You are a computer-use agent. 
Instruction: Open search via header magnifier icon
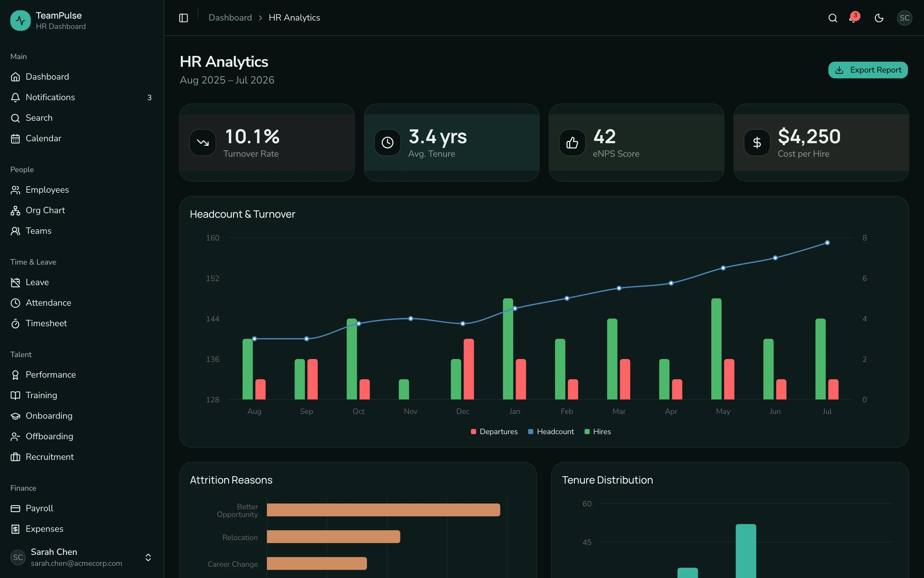coord(833,18)
